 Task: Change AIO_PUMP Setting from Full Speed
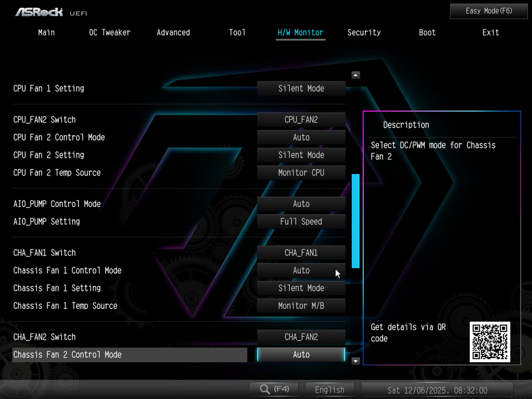pyautogui.click(x=301, y=222)
